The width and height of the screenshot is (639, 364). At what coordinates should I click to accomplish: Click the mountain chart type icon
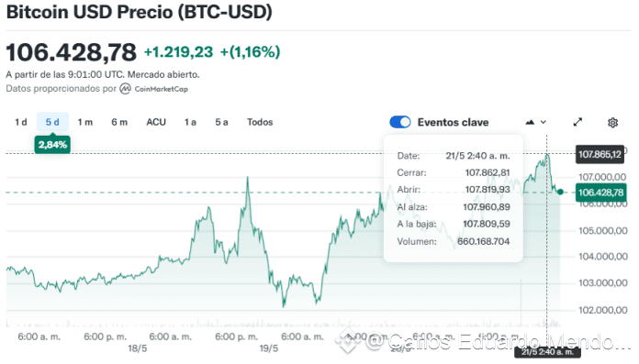coord(530,122)
